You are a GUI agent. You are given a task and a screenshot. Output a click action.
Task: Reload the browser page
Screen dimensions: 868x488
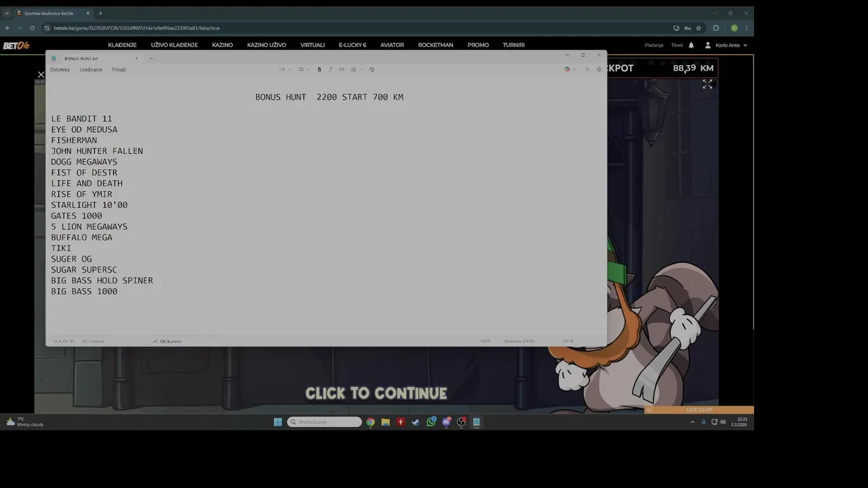point(32,28)
